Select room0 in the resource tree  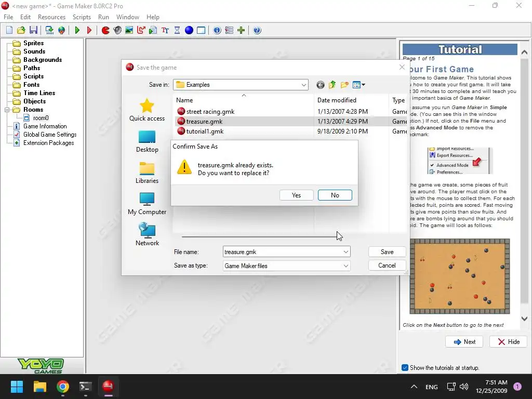(x=41, y=118)
